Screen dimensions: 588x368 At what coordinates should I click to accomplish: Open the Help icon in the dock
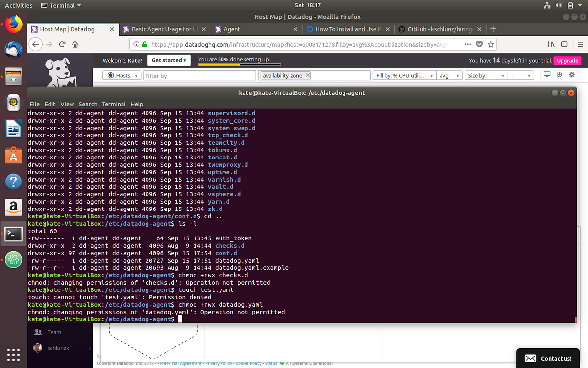click(x=14, y=182)
